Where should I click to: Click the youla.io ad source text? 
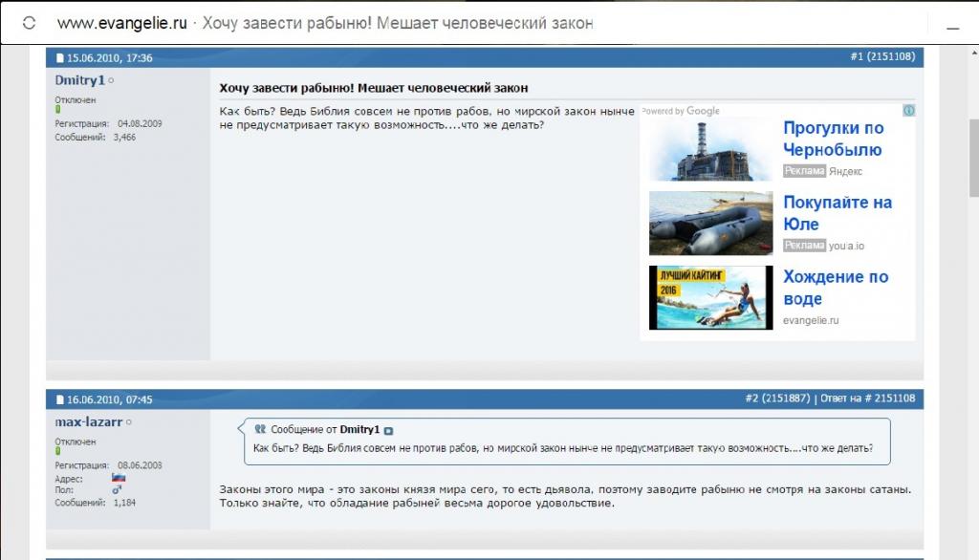click(846, 246)
